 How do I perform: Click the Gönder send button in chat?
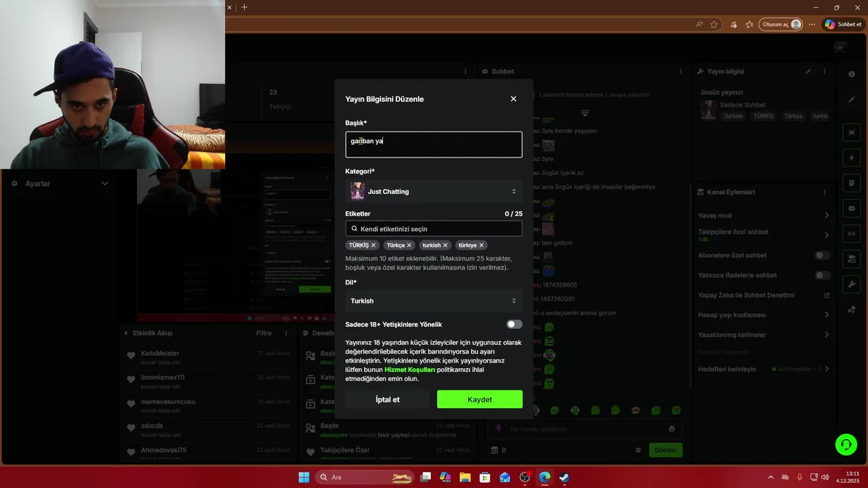tap(665, 450)
